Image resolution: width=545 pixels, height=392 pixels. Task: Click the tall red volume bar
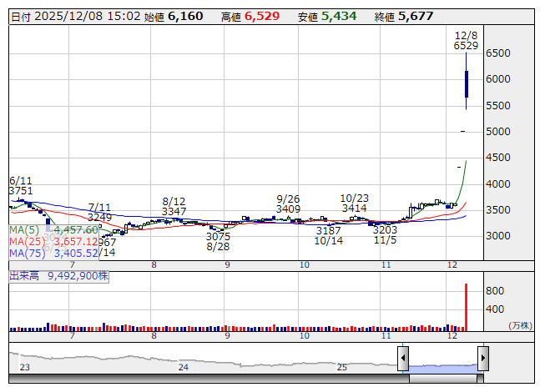(x=466, y=309)
